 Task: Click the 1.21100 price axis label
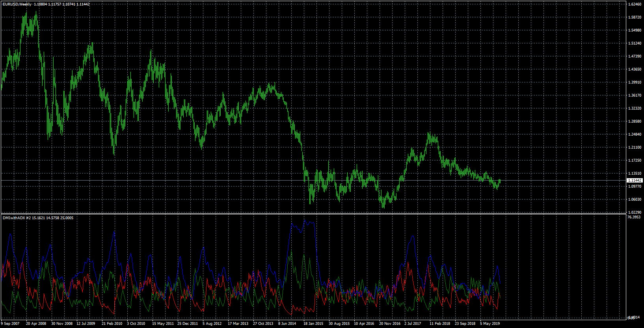click(x=635, y=147)
